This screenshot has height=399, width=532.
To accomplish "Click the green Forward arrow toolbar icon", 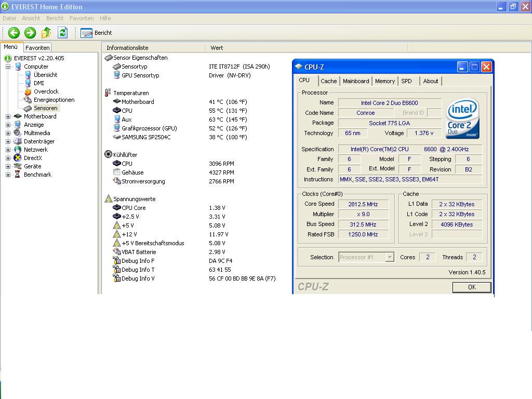I will [30, 33].
